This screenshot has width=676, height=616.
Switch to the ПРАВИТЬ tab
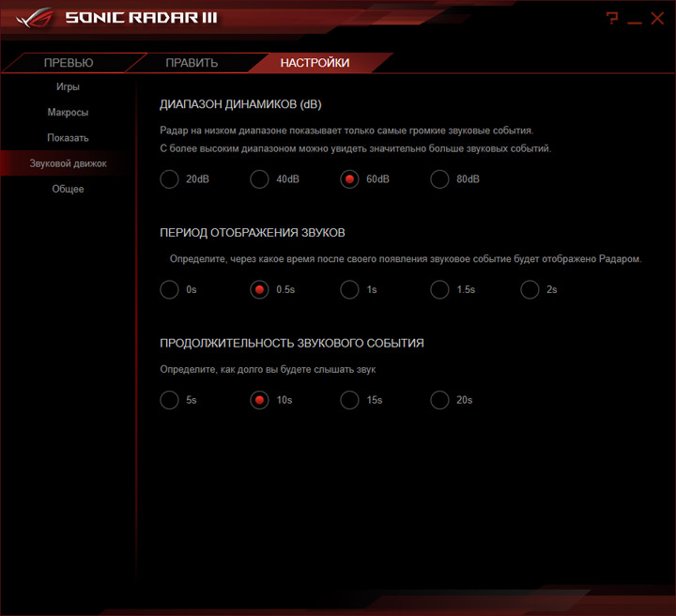point(192,63)
